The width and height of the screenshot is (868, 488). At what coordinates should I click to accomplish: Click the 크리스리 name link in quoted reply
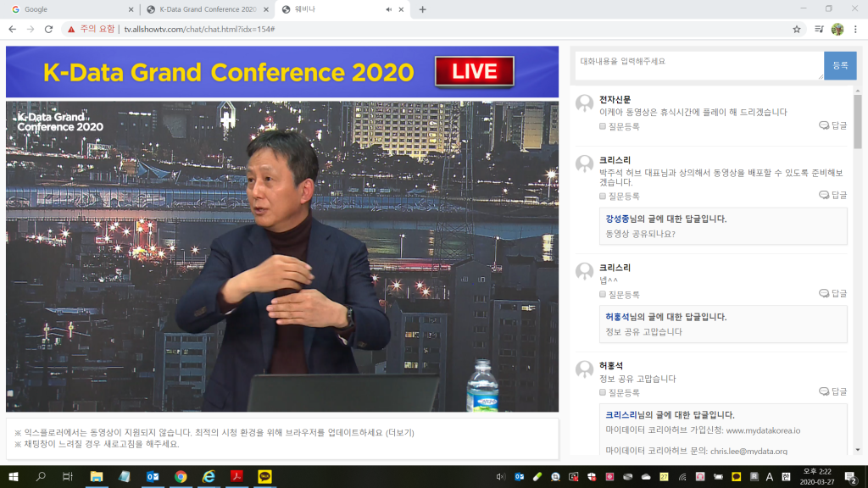tap(621, 414)
